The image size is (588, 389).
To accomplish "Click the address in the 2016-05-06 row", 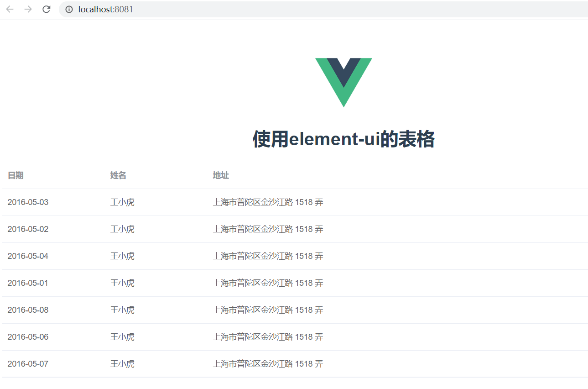I will pyautogui.click(x=268, y=337).
